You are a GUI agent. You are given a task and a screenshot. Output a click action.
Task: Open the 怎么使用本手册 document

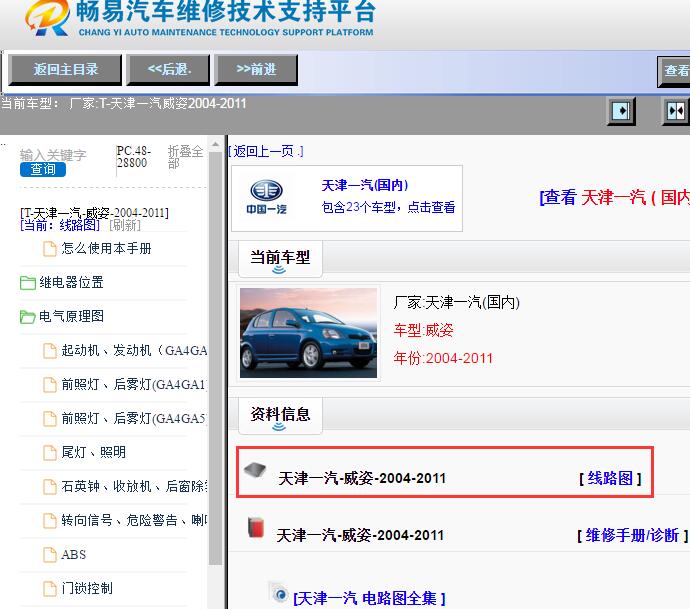pyautogui.click(x=106, y=249)
